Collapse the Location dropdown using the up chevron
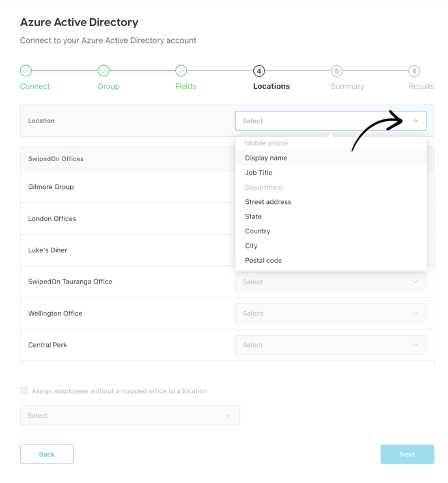 click(415, 121)
